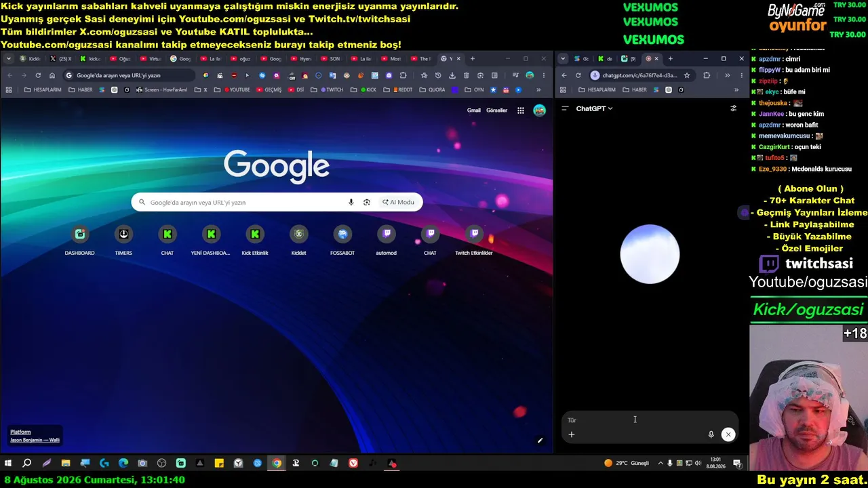Open the automod shortcut
868x488 pixels.
pyautogui.click(x=387, y=241)
